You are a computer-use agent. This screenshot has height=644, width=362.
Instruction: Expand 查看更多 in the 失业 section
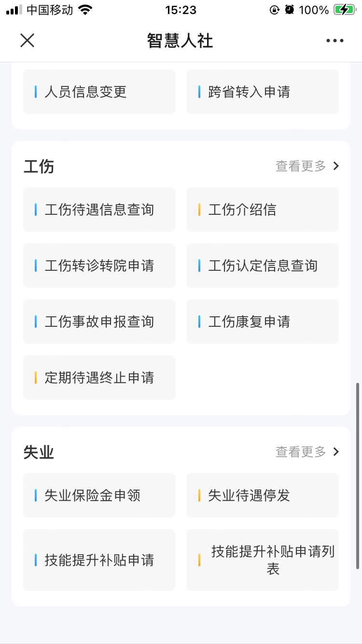[301, 452]
